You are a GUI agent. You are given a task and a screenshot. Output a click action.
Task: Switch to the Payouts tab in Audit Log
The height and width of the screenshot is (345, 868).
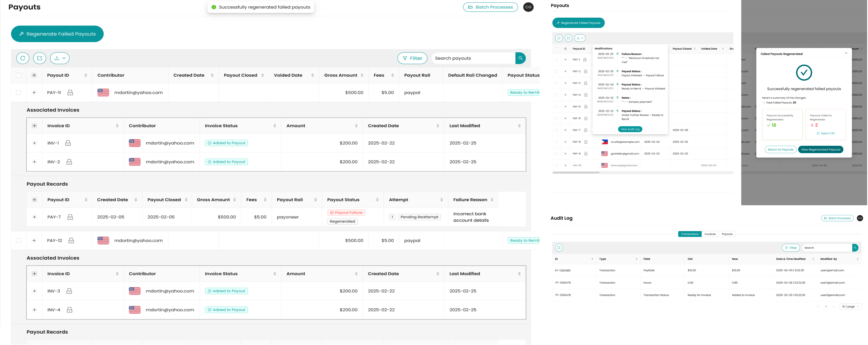tap(727, 234)
